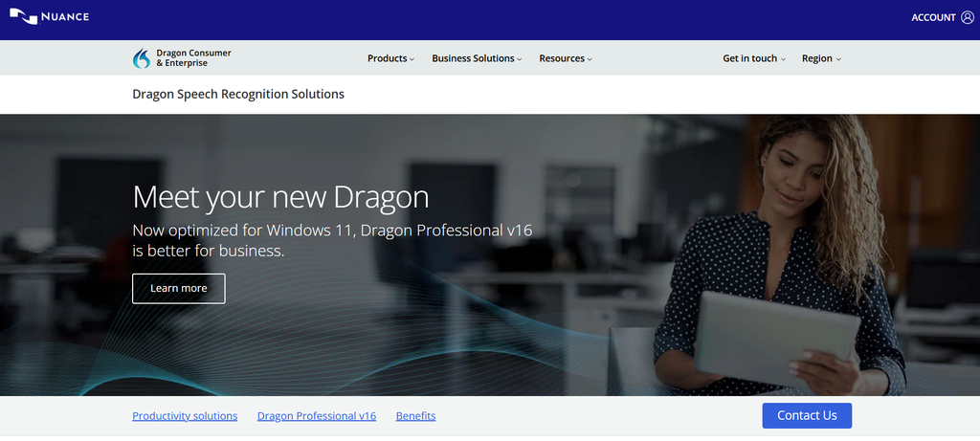Open the ACCOUNT link
Image resolution: width=980 pixels, height=441 pixels.
coord(933,17)
